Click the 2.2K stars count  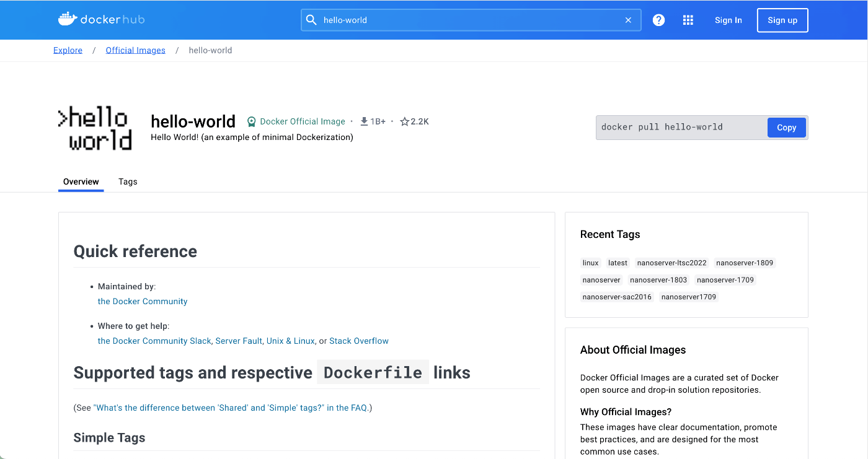pyautogui.click(x=420, y=121)
